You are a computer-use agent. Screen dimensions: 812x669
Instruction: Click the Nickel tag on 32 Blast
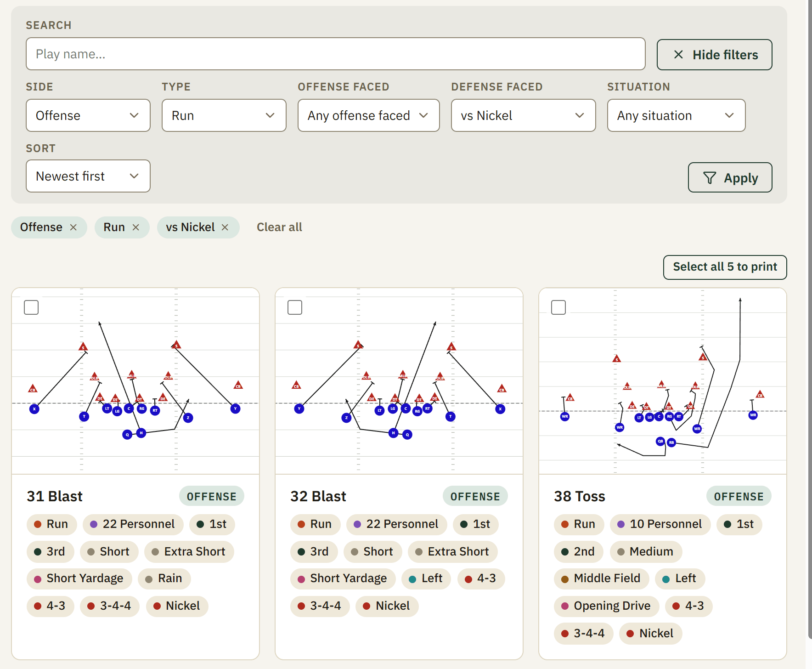click(387, 606)
